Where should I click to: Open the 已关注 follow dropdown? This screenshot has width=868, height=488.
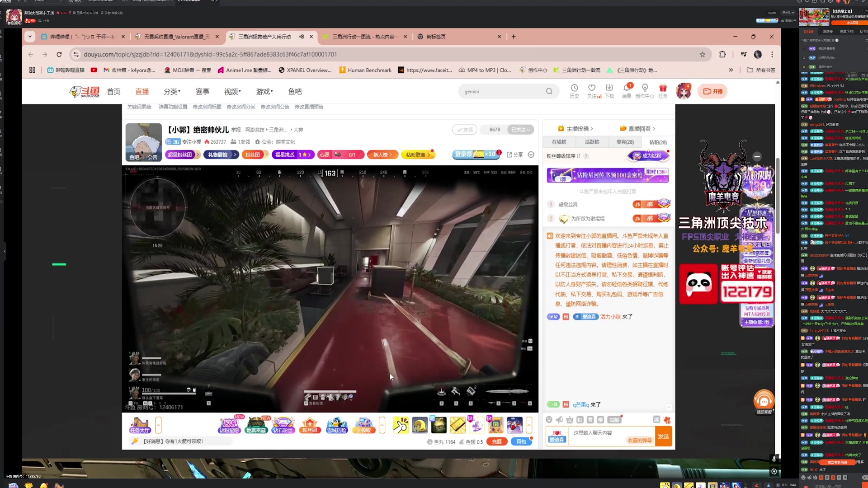pyautogui.click(x=520, y=130)
